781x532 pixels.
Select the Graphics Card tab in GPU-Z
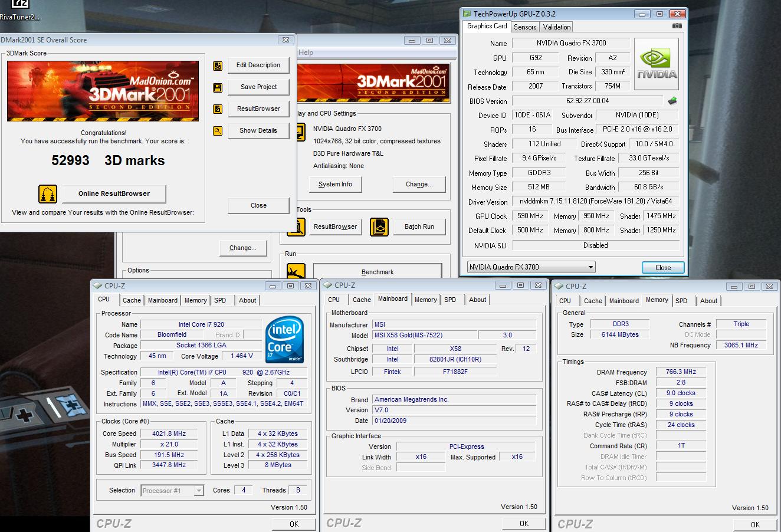click(487, 26)
